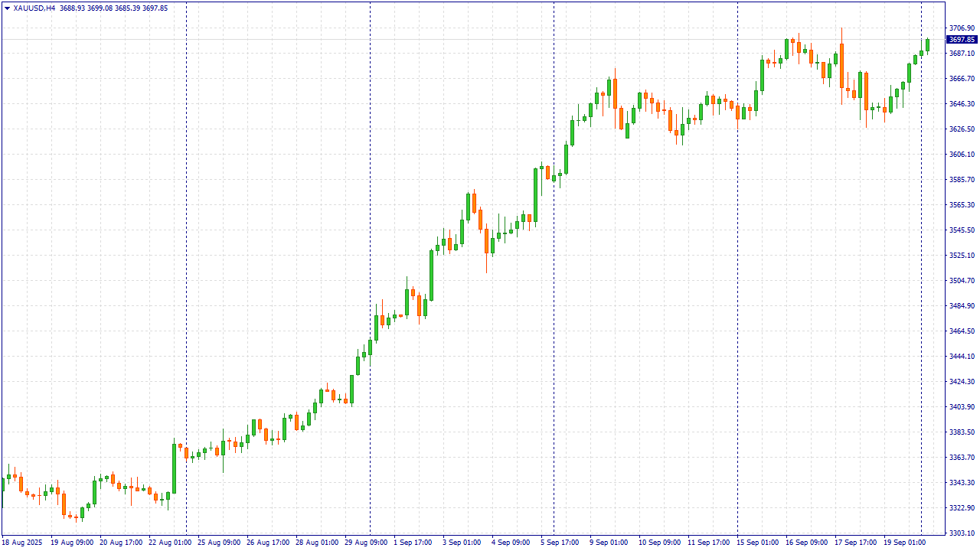Click time axis label 18 Aug 2025
The width and height of the screenshot is (980, 551).
(x=21, y=543)
